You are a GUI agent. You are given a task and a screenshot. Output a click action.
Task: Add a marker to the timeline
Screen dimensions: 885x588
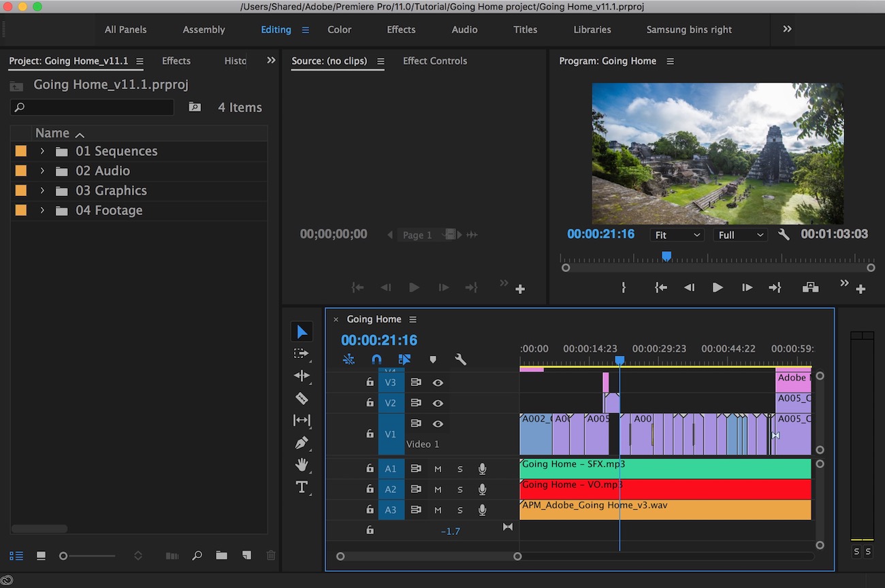[432, 359]
